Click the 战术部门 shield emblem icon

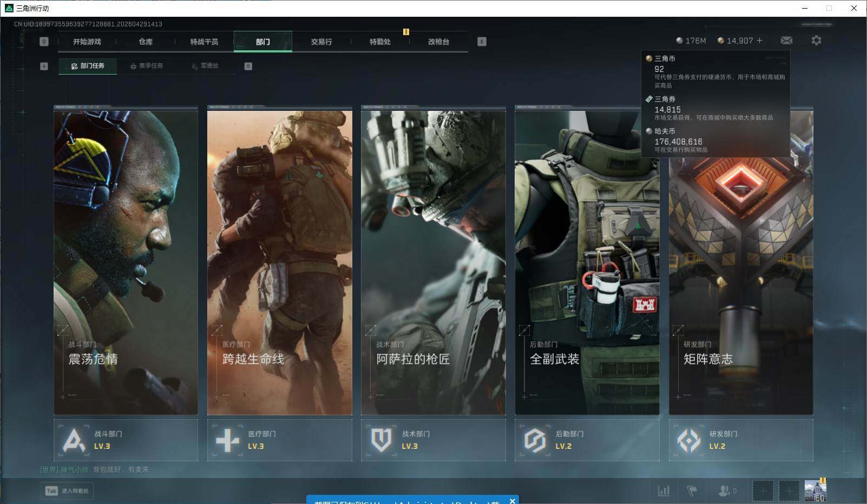(381, 440)
